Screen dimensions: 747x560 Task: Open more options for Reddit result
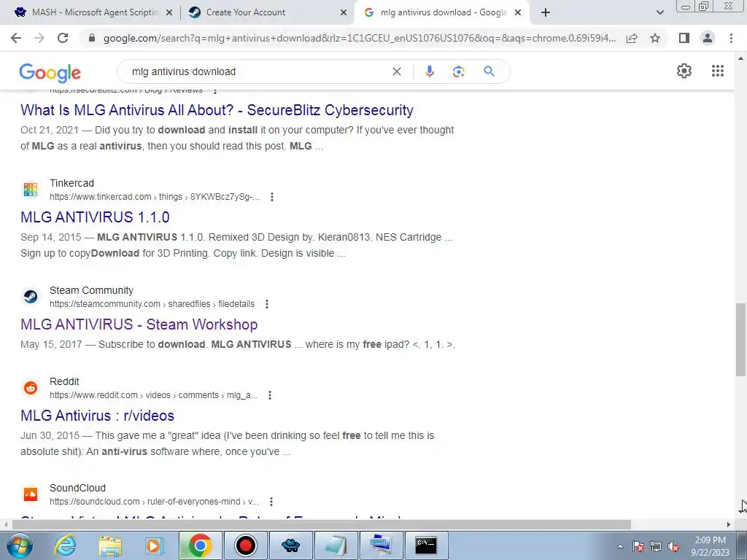point(270,395)
